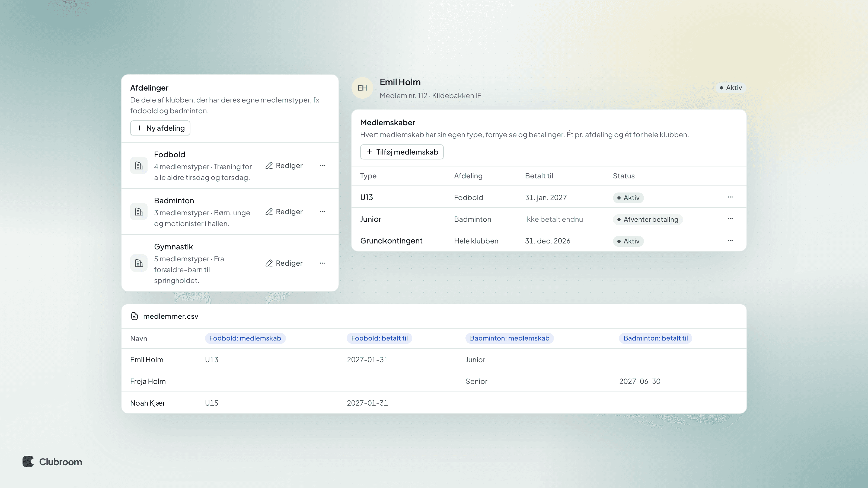Screen dimensions: 868x488
Task: Select the 'Fodbold: medlemskab' column tag
Action: click(245, 338)
